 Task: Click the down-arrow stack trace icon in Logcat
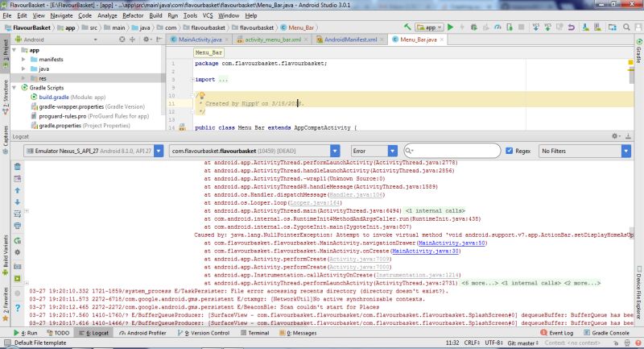17,202
